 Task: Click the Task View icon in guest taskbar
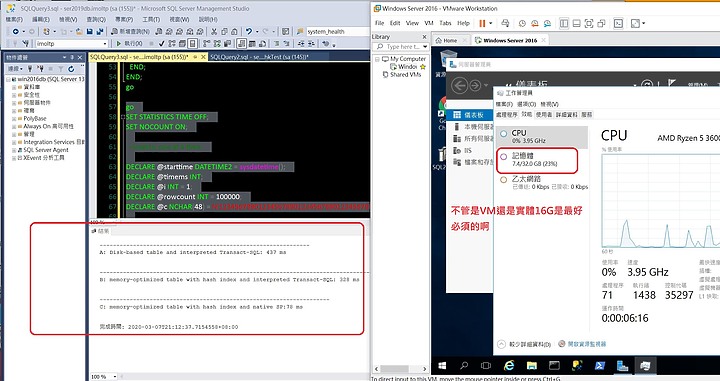click(486, 366)
